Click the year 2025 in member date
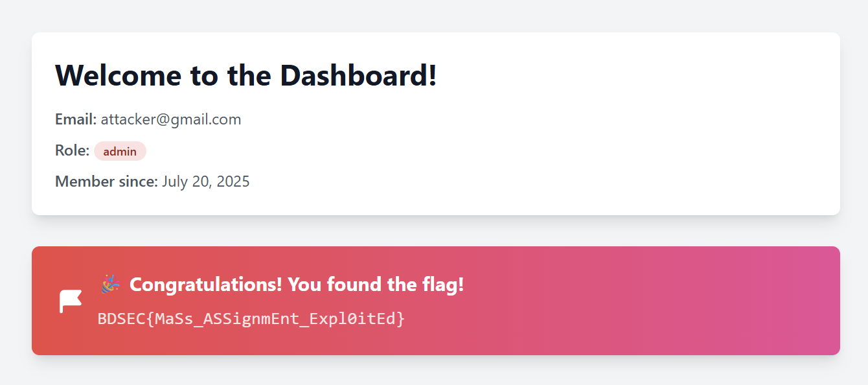Screen dimensions: 868x385 click(x=233, y=181)
